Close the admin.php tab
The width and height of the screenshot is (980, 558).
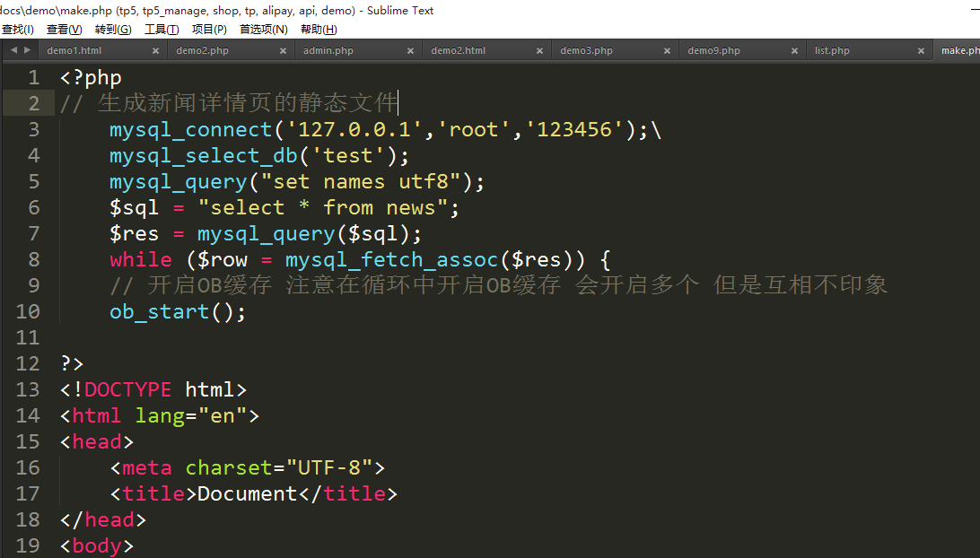pyautogui.click(x=411, y=51)
